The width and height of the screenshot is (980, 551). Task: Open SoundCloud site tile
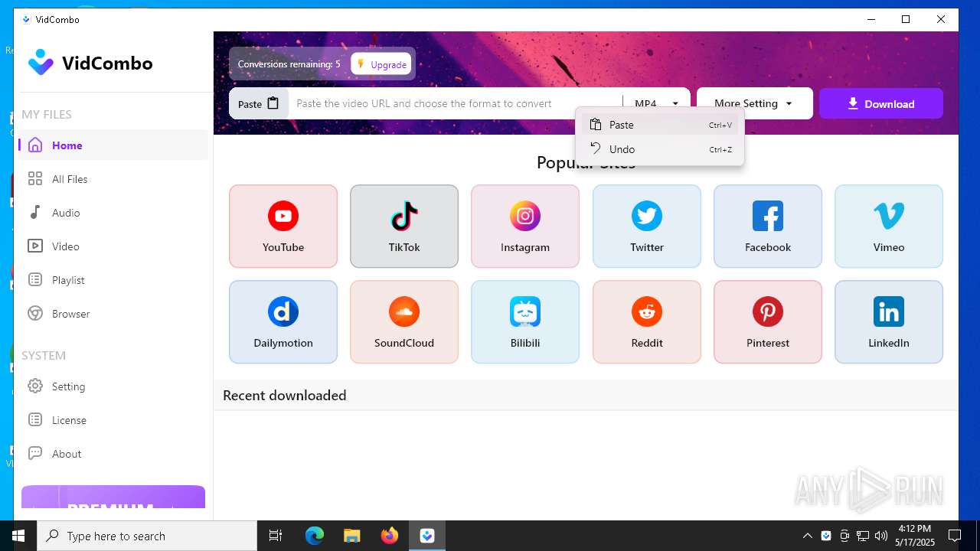click(x=404, y=321)
